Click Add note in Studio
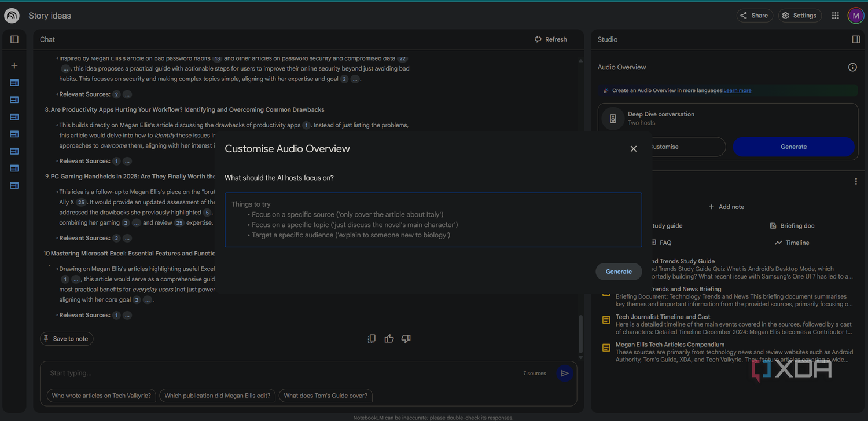Screen dimensions: 868x421 point(726,207)
